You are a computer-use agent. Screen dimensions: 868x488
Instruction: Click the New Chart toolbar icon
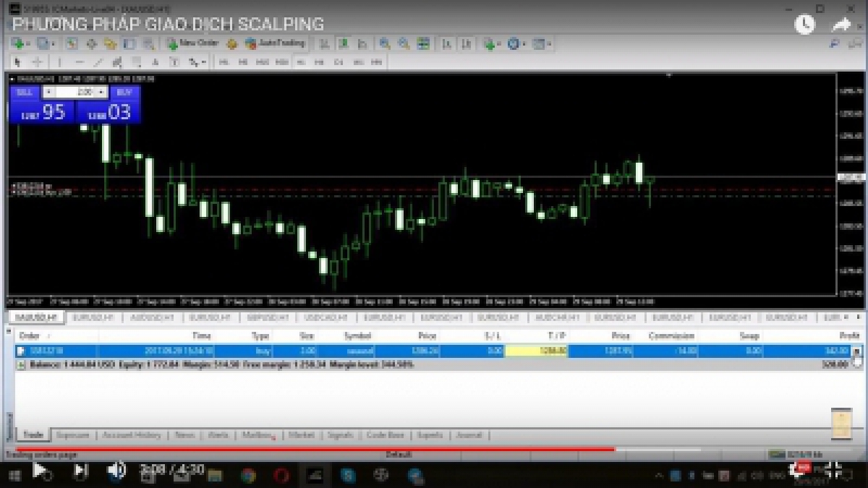[x=17, y=44]
